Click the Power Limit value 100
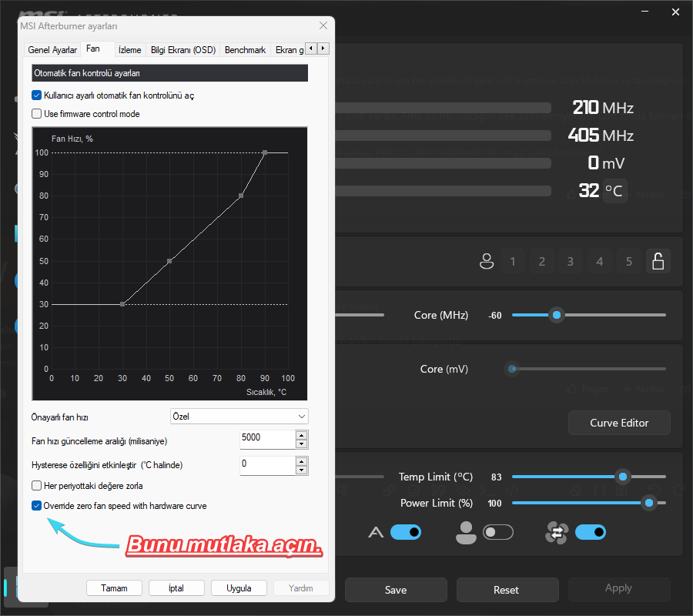Screen dimensions: 693x616 click(494, 504)
